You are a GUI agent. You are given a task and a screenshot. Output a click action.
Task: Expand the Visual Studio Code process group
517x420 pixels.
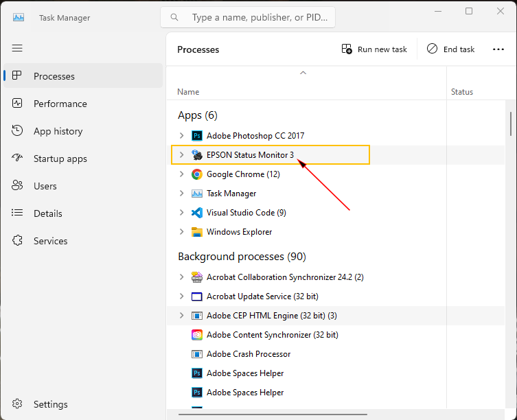[x=181, y=213]
